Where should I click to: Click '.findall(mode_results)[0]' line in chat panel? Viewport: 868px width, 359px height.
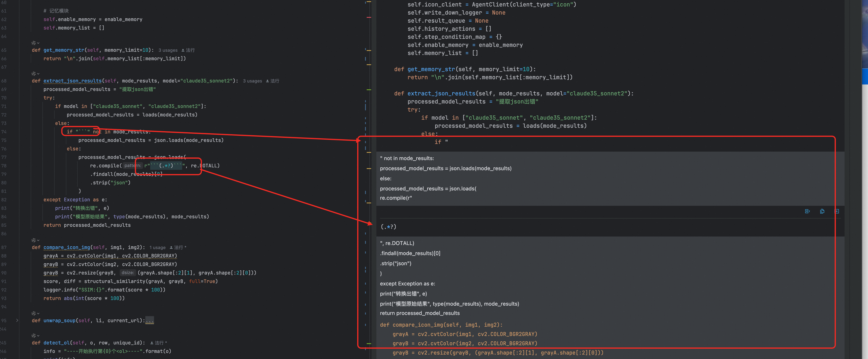click(x=410, y=253)
